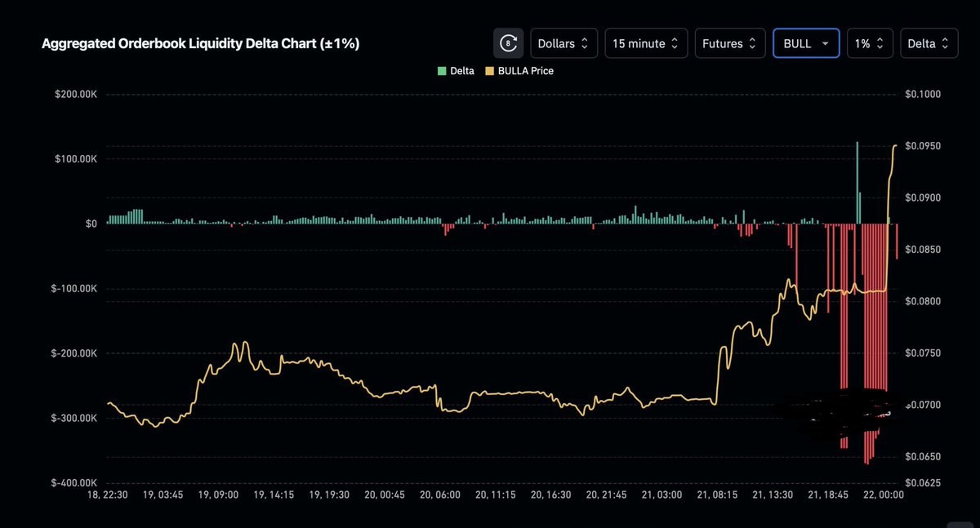Toggle the Delta series legend label
Screen dimensions: 980x528
[x=462, y=71]
